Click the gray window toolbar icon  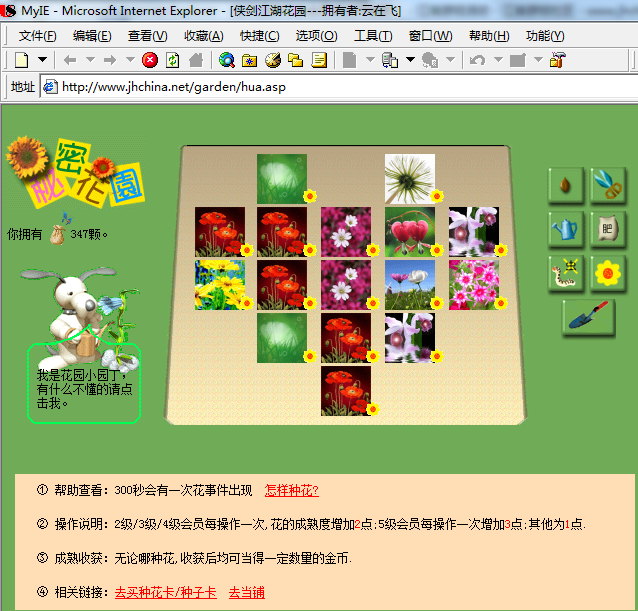[x=518, y=60]
